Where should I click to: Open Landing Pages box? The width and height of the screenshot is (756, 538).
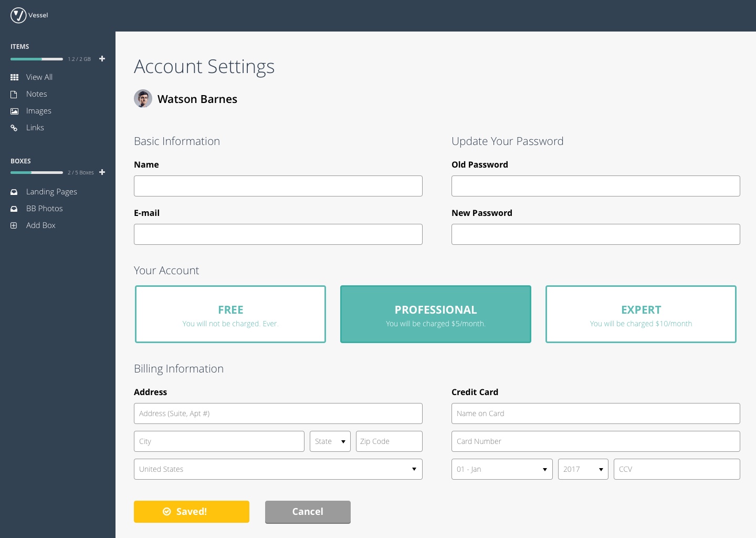click(51, 192)
